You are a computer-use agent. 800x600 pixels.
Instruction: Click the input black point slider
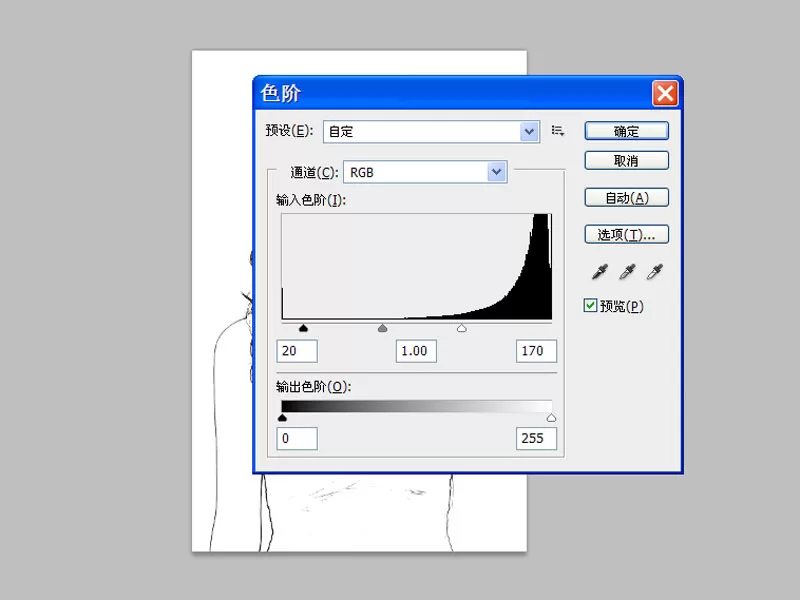pos(304,328)
